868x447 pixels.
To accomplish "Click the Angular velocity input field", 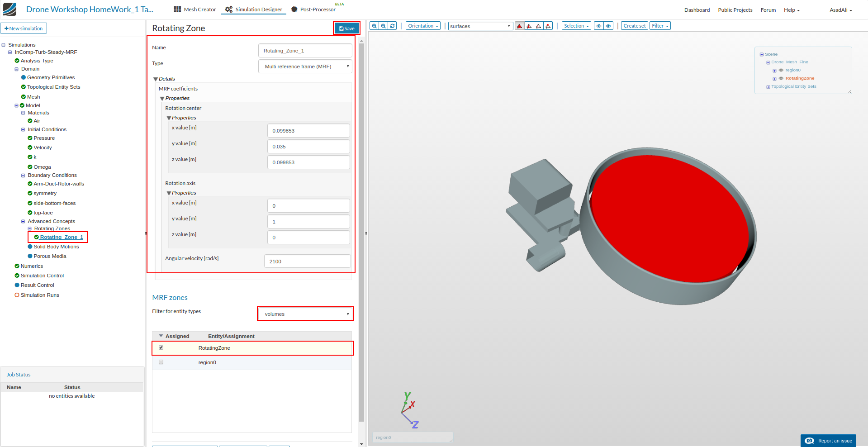I will (x=307, y=262).
